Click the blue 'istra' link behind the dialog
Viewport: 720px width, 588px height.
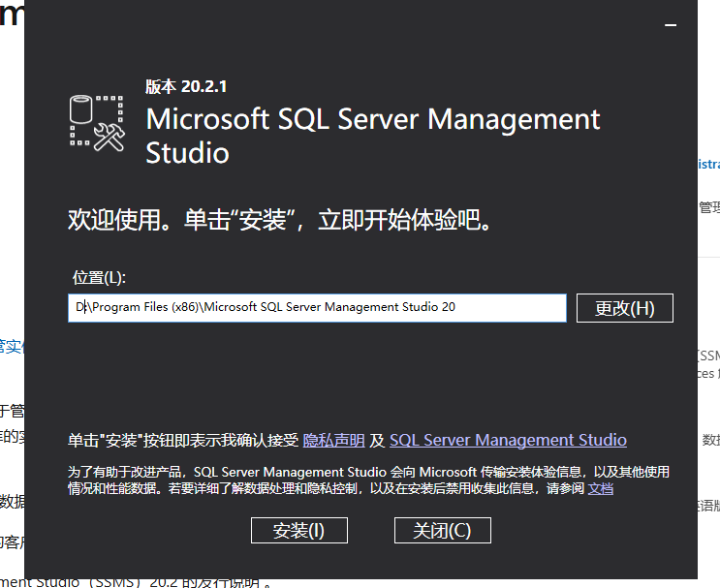click(708, 165)
